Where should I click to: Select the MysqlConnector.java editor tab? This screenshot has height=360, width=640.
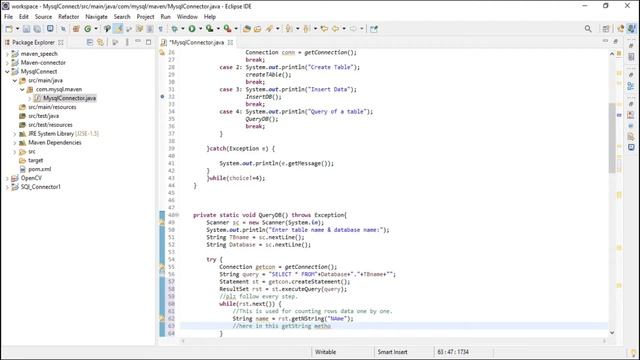pos(196,42)
